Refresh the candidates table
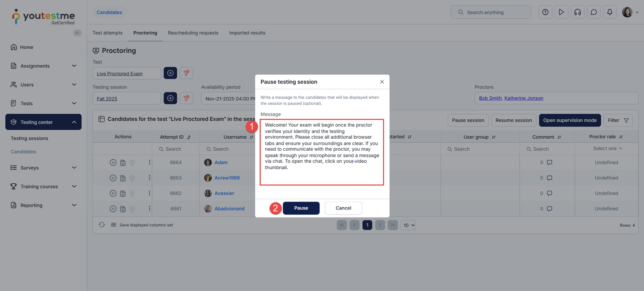The height and width of the screenshot is (291, 644). [x=102, y=225]
